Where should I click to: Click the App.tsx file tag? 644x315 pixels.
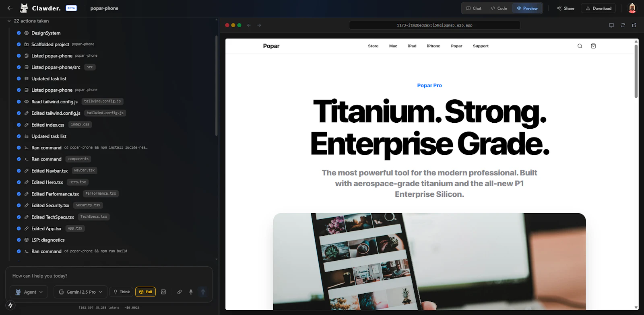click(75, 229)
